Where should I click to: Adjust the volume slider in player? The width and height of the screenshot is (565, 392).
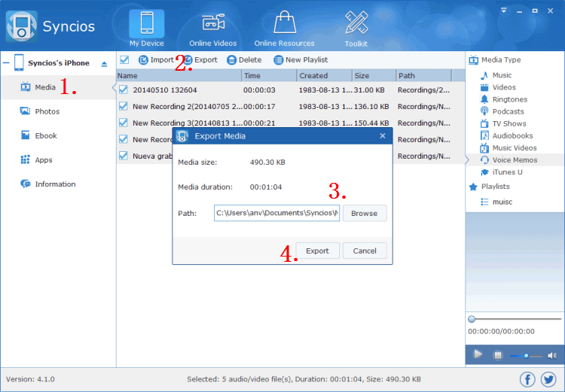[x=526, y=355]
